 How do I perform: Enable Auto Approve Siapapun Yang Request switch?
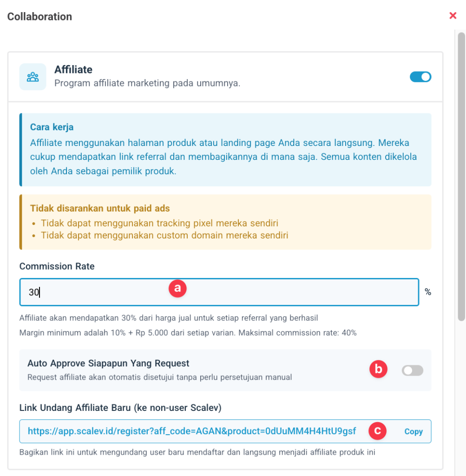click(x=412, y=370)
